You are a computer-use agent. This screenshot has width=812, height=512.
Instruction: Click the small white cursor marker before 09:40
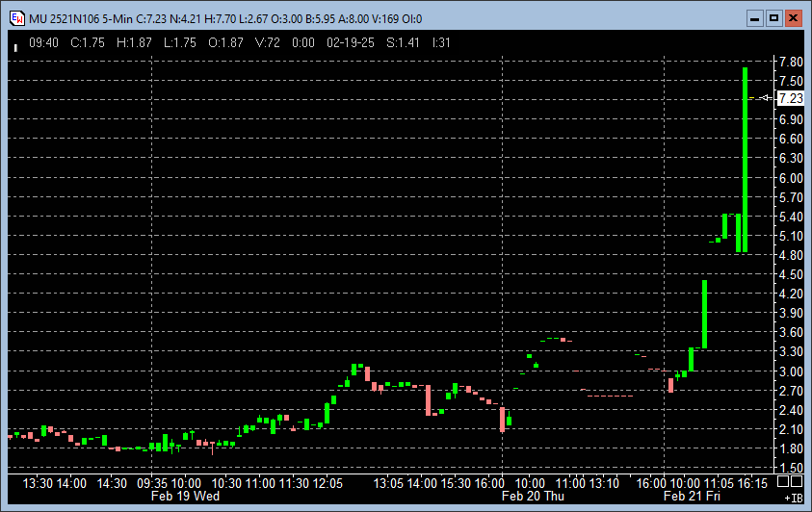[15, 47]
